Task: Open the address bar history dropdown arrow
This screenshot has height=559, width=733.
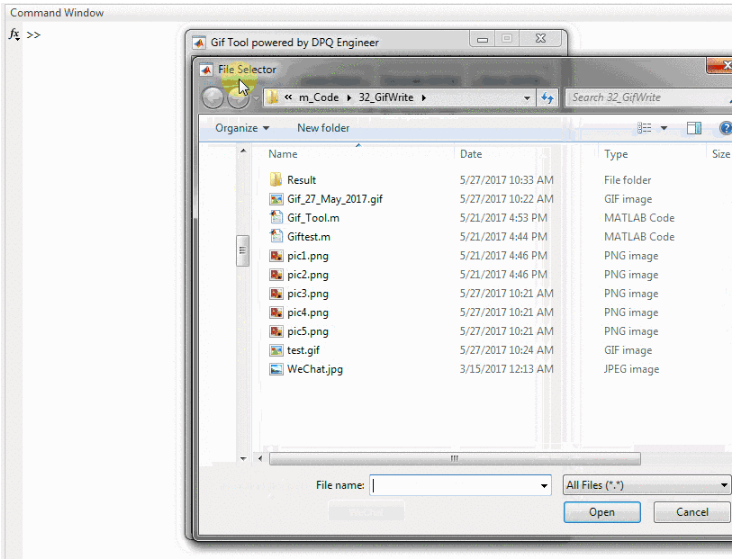Action: 527,98
